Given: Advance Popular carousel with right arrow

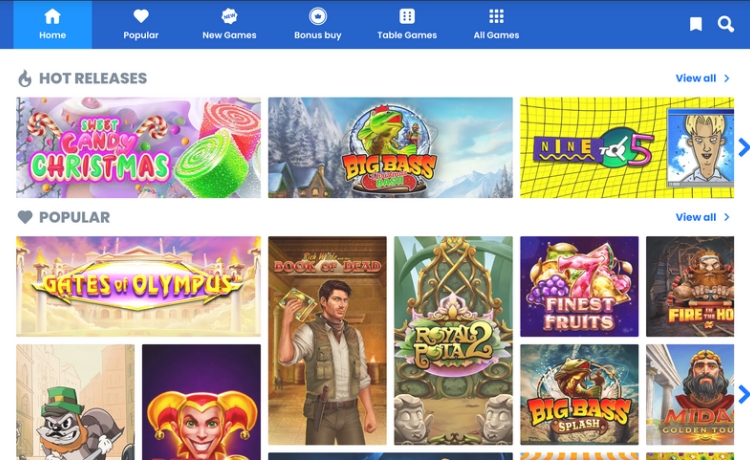Looking at the screenshot, I should (x=744, y=394).
